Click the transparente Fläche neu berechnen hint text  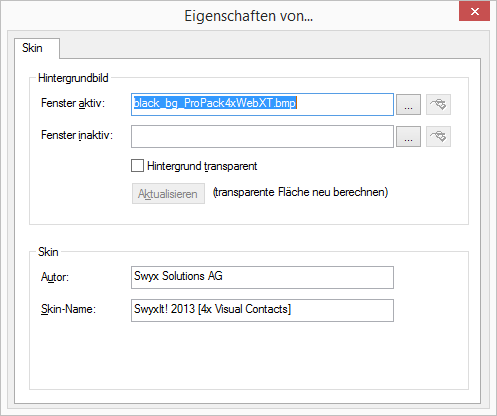point(300,192)
